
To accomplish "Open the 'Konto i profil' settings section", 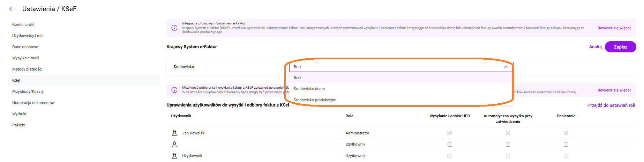I will tap(23, 24).
